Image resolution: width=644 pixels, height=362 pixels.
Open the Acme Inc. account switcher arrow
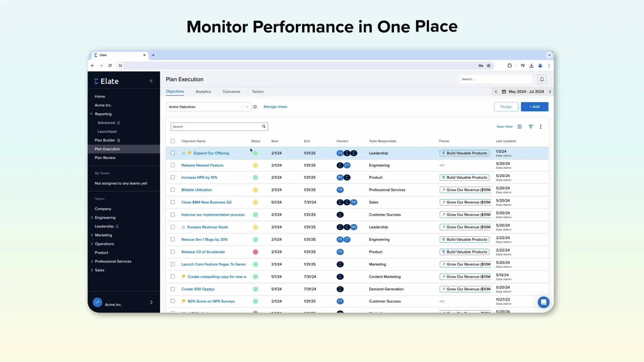click(151, 302)
